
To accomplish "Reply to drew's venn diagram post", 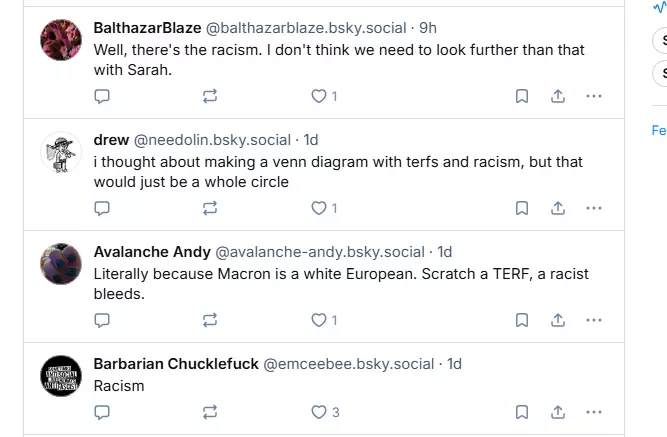I will coord(102,208).
